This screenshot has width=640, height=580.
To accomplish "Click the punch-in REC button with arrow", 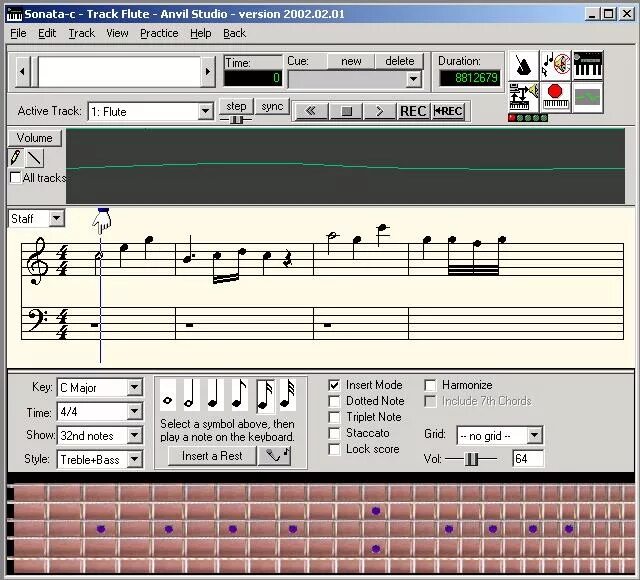I will (448, 111).
